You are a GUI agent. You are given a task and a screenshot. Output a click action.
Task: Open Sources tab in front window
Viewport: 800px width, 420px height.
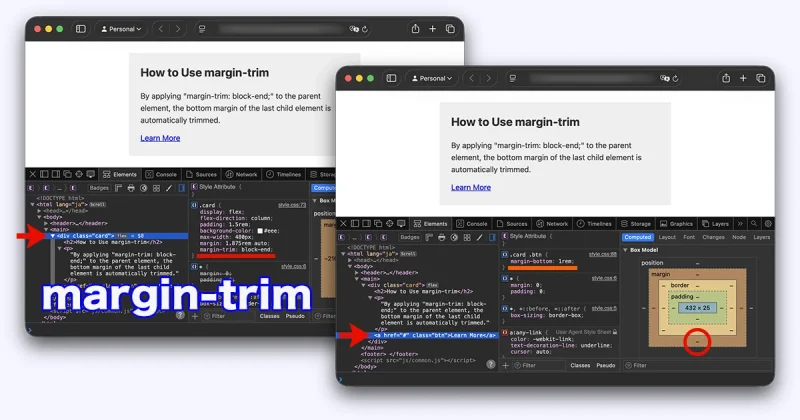[512, 224]
